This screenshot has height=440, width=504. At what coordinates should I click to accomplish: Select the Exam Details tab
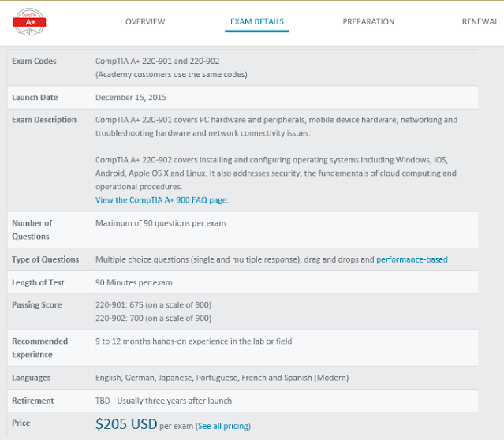click(x=257, y=21)
